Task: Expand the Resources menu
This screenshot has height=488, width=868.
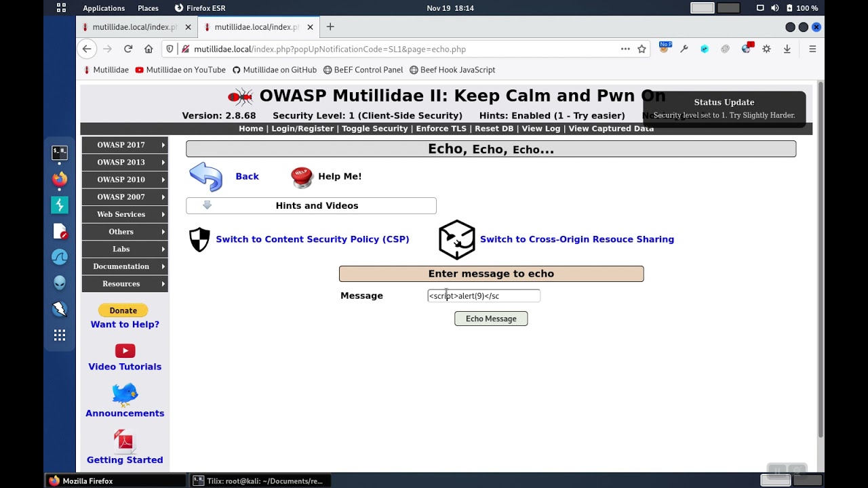Action: (x=125, y=284)
